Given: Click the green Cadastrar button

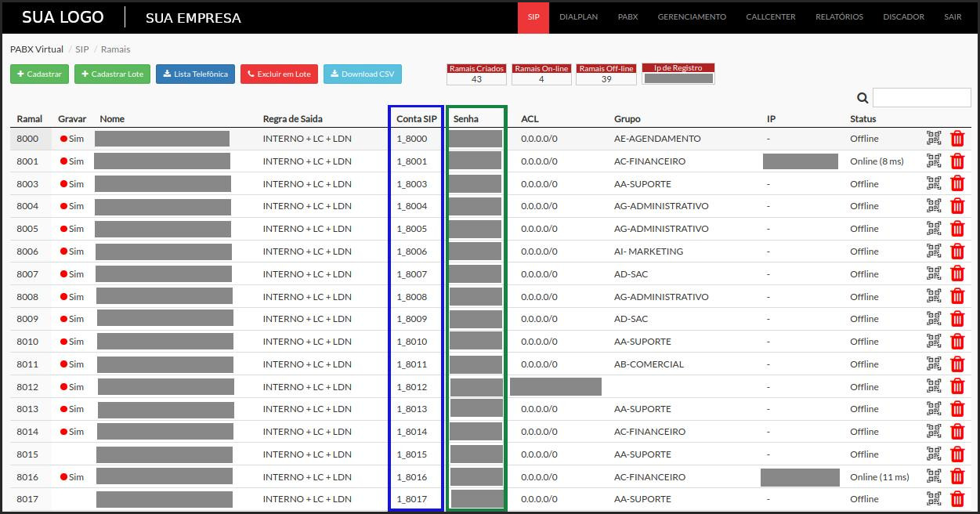Looking at the screenshot, I should (39, 74).
